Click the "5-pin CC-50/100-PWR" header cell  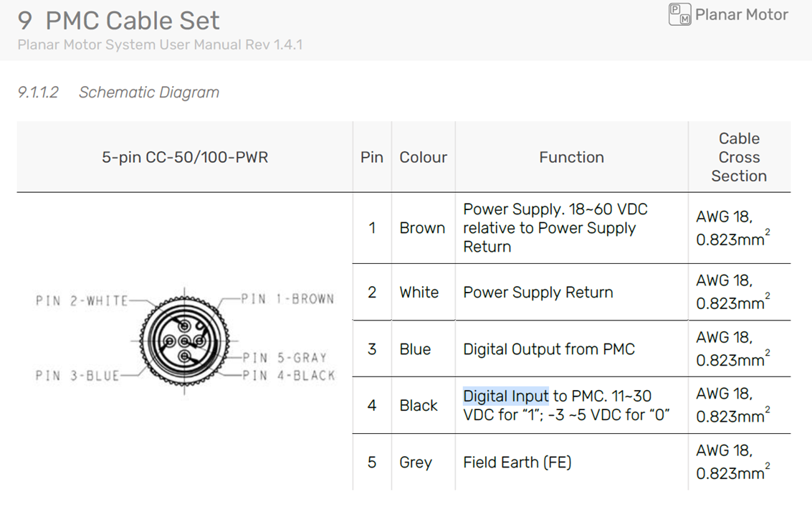185,157
